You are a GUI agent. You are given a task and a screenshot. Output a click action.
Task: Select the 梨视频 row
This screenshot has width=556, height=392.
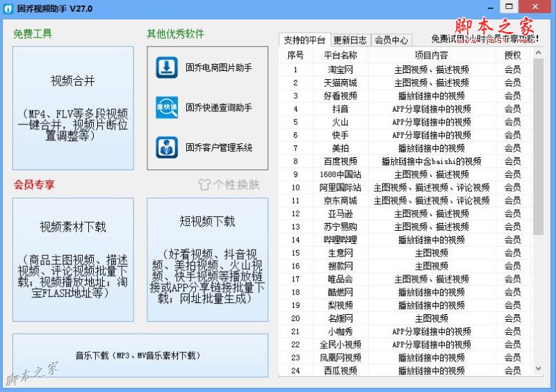(x=405, y=305)
